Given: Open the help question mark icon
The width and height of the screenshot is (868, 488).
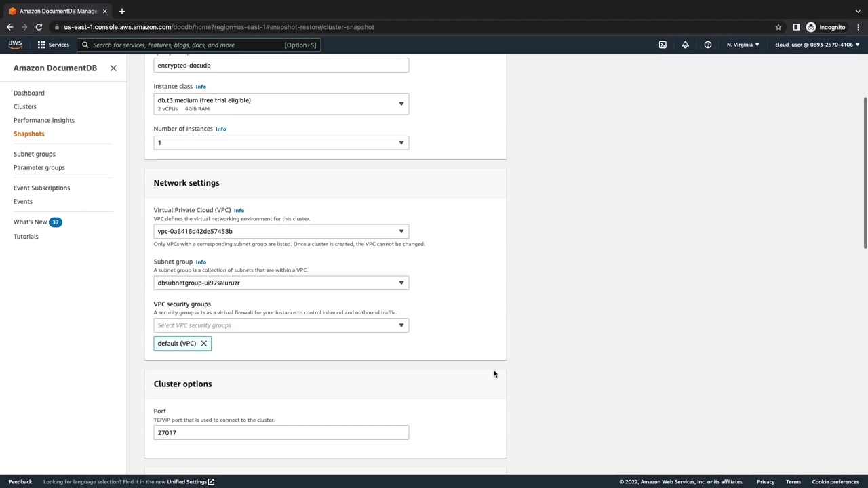Looking at the screenshot, I should [708, 45].
